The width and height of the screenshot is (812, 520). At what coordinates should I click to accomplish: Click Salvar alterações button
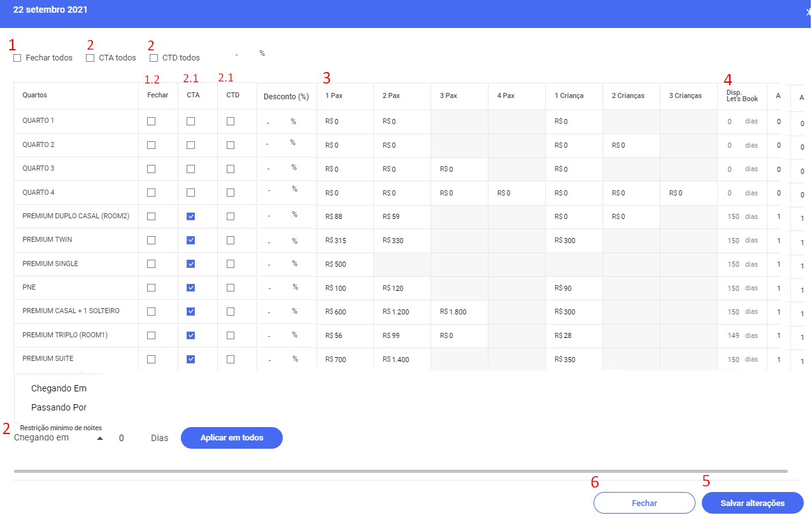tap(753, 503)
